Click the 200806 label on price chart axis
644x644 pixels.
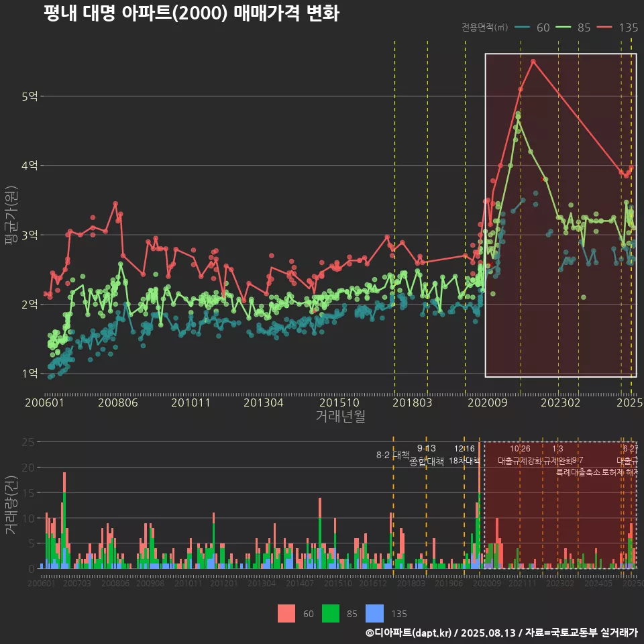(118, 402)
